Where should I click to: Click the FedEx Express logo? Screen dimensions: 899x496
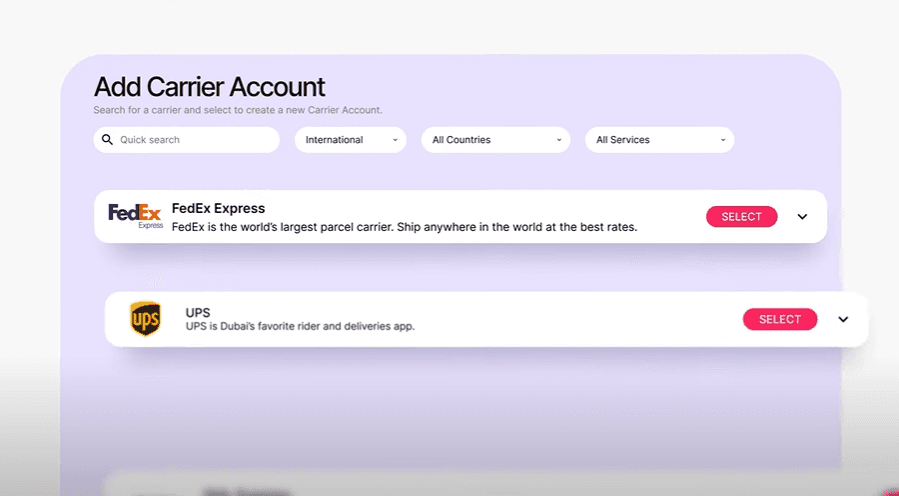point(135,216)
